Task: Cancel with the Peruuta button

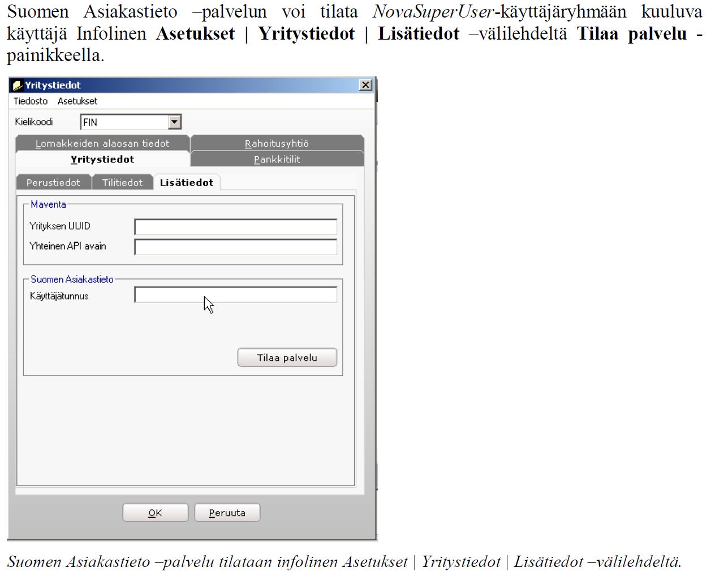Action: [x=227, y=513]
